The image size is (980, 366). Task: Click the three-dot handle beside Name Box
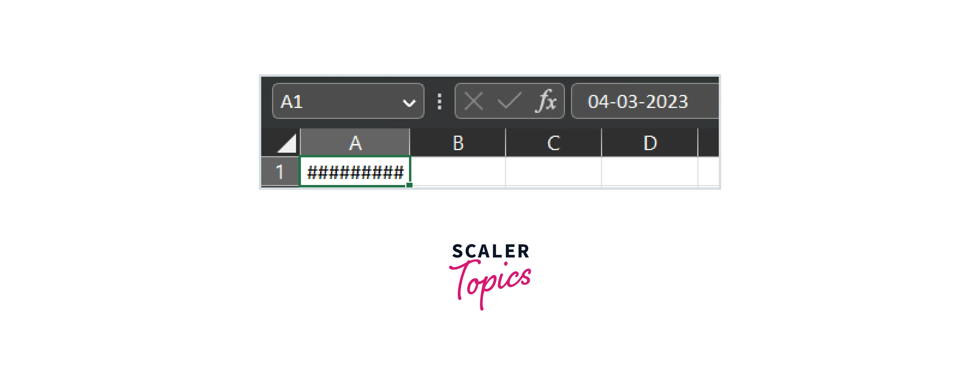pyautogui.click(x=439, y=102)
